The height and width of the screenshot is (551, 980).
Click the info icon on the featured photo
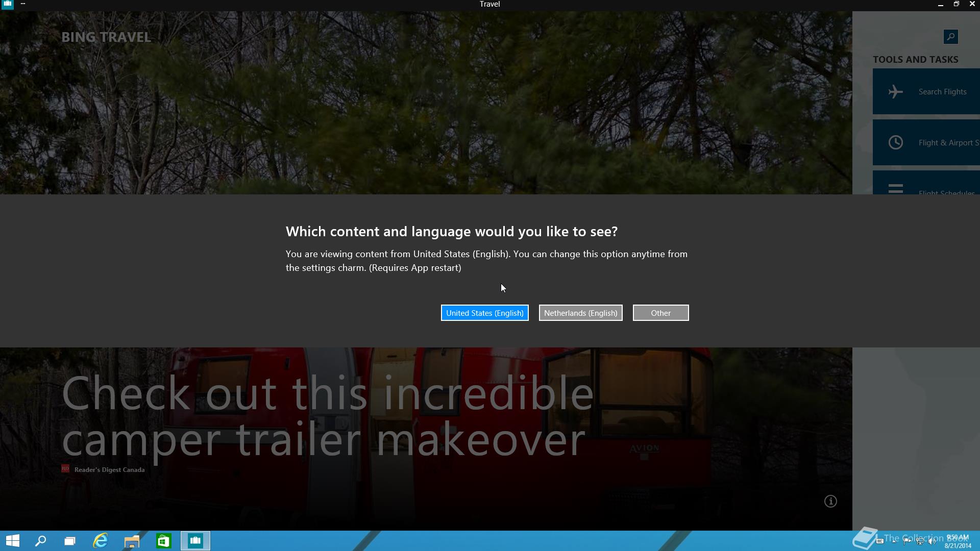coord(830,502)
